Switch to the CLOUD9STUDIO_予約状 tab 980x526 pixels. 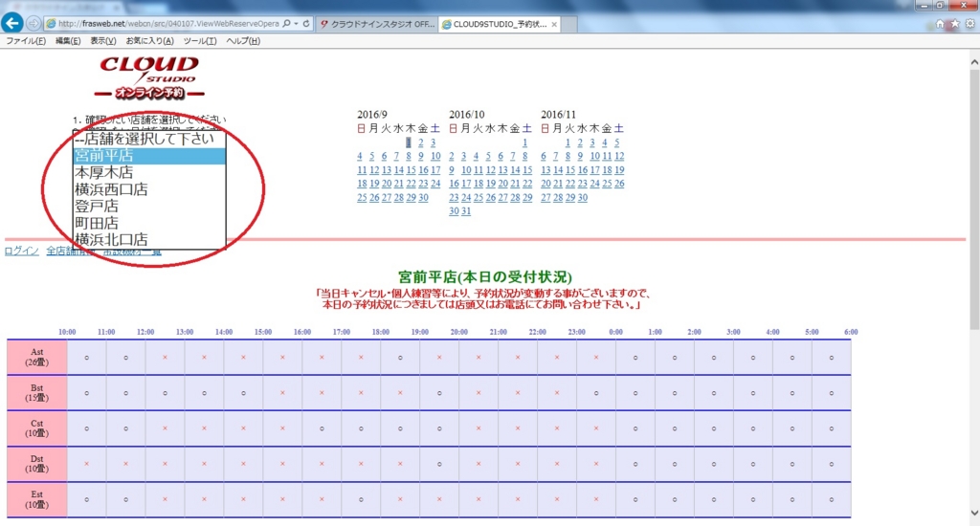(500, 24)
